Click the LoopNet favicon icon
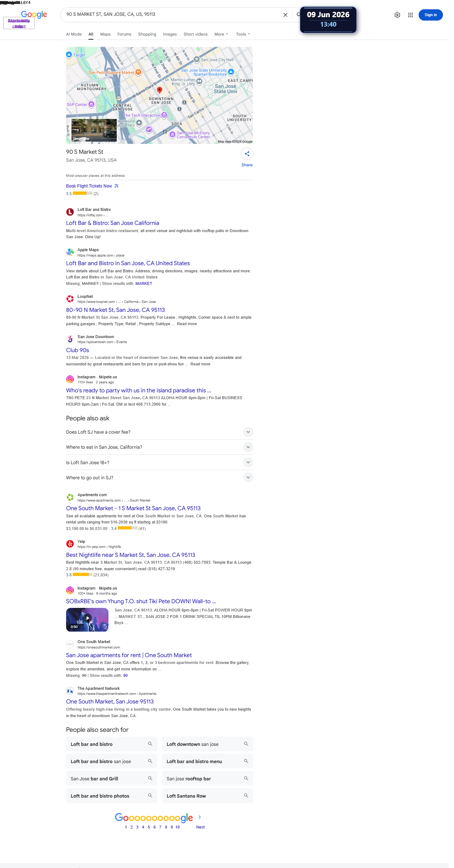The width and height of the screenshot is (454, 868). pos(70,299)
